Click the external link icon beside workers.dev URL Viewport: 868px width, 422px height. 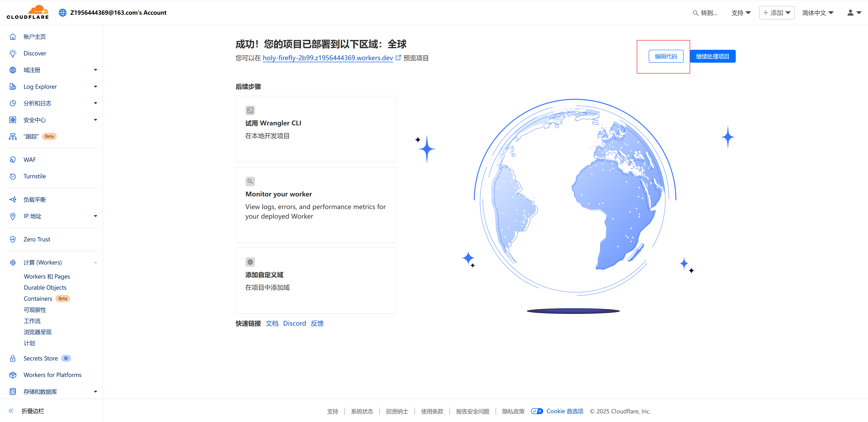[398, 58]
